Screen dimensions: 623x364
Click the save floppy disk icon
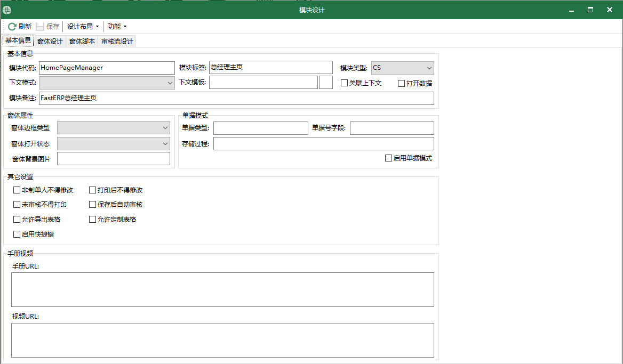pyautogui.click(x=39, y=27)
